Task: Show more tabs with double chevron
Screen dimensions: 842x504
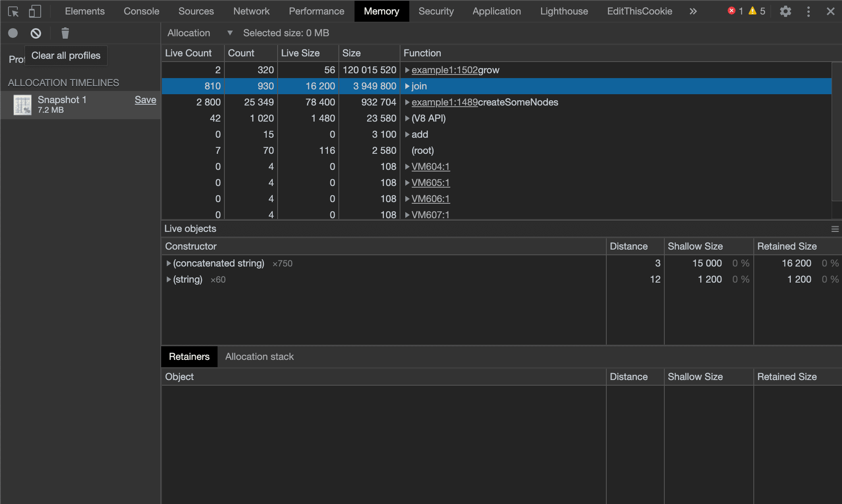Action: click(693, 11)
